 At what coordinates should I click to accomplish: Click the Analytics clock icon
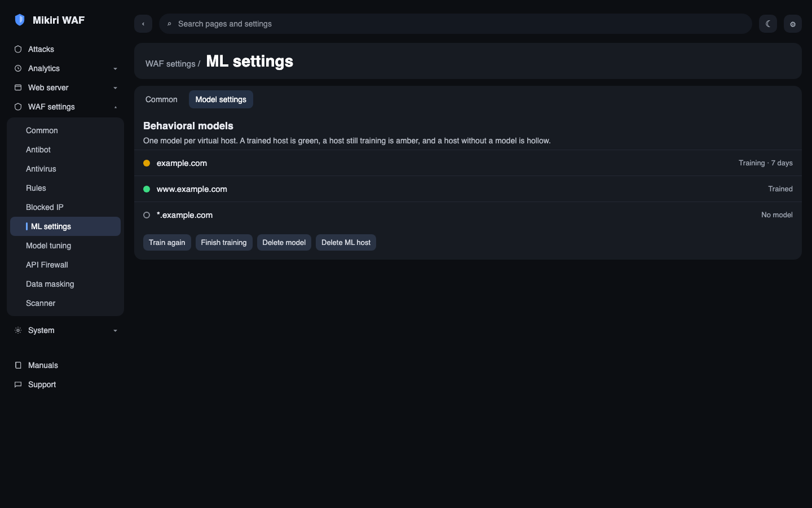coord(18,68)
